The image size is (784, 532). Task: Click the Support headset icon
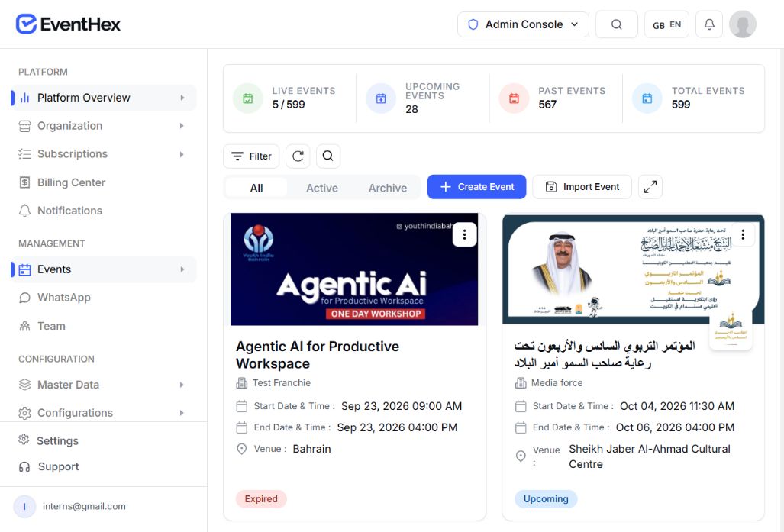pyautogui.click(x=24, y=467)
